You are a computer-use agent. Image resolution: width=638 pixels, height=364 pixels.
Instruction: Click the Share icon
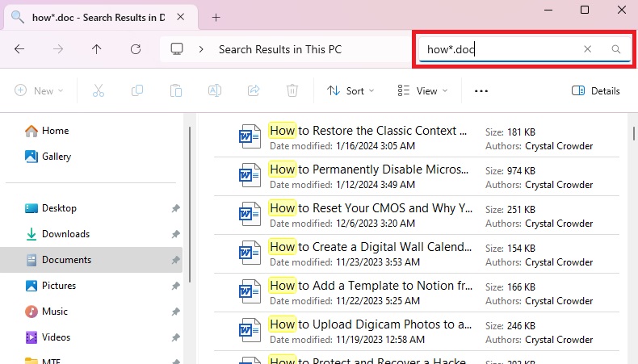[254, 90]
